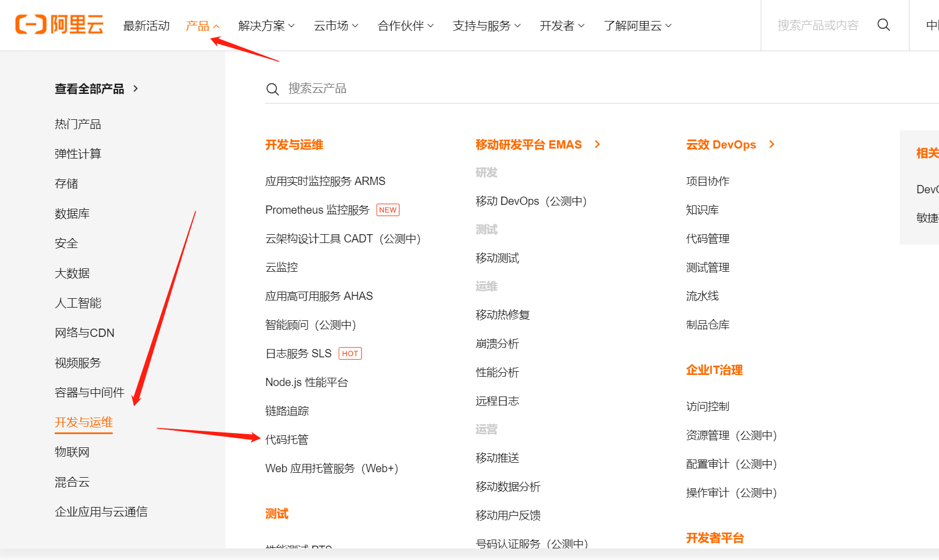Open 链路追踪 product
Screen dimensions: 939x560
(x=287, y=411)
